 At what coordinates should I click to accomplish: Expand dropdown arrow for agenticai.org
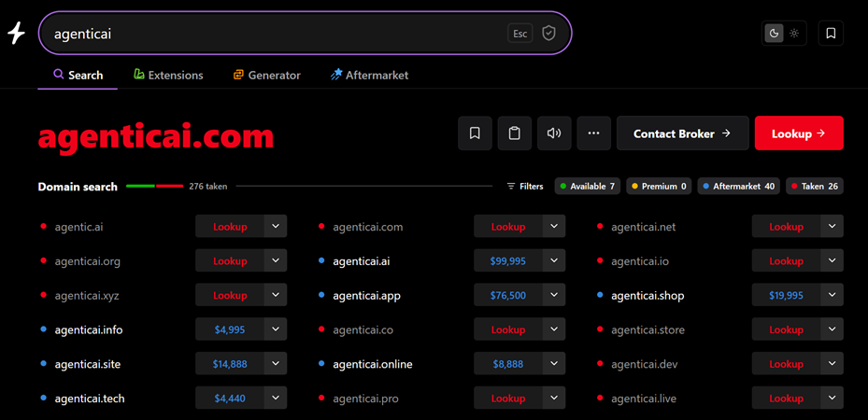click(276, 260)
